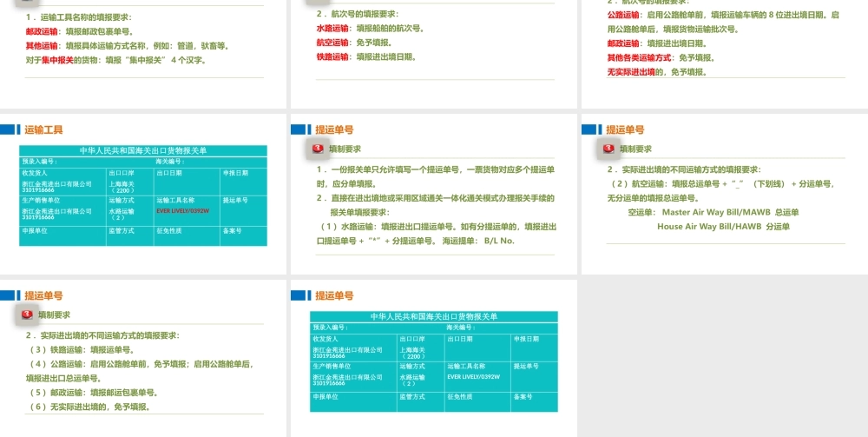868x437 pixels.
Task: Click 中华人民共和国海关出口货物报关单 header on 运输工具 slide
Action: [x=143, y=150]
